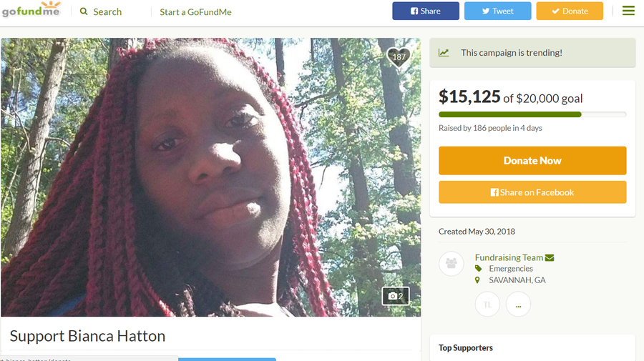Viewport: 644px width, 361px height.
Task: Click the search magnifier icon
Action: [x=84, y=11]
